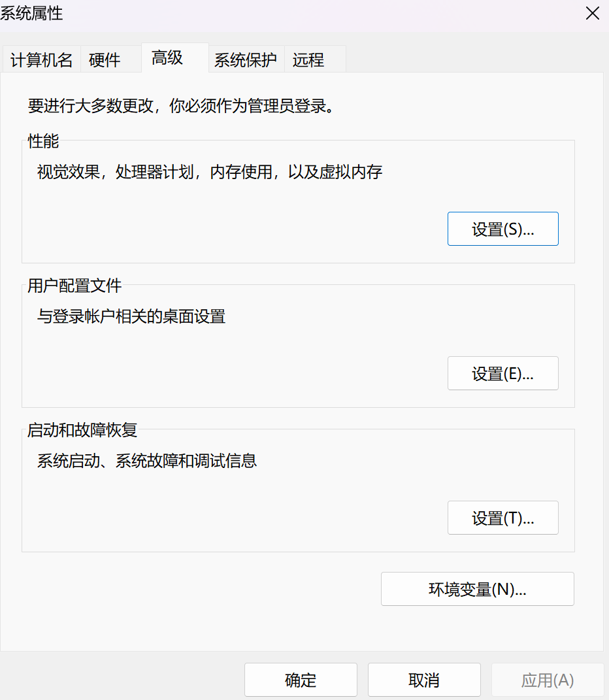The width and height of the screenshot is (609, 700).
Task: Open the 远程 tab
Action: (x=308, y=59)
